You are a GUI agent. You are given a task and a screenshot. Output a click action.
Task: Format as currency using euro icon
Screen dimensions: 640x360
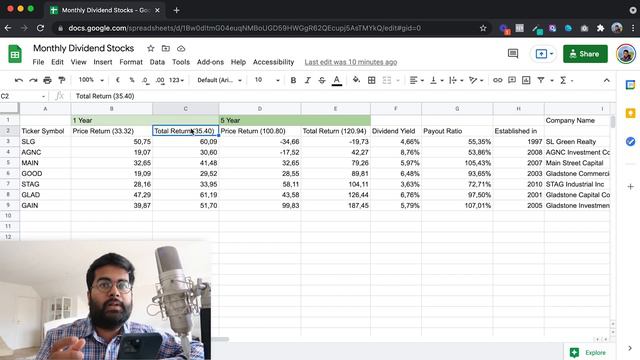(118, 80)
